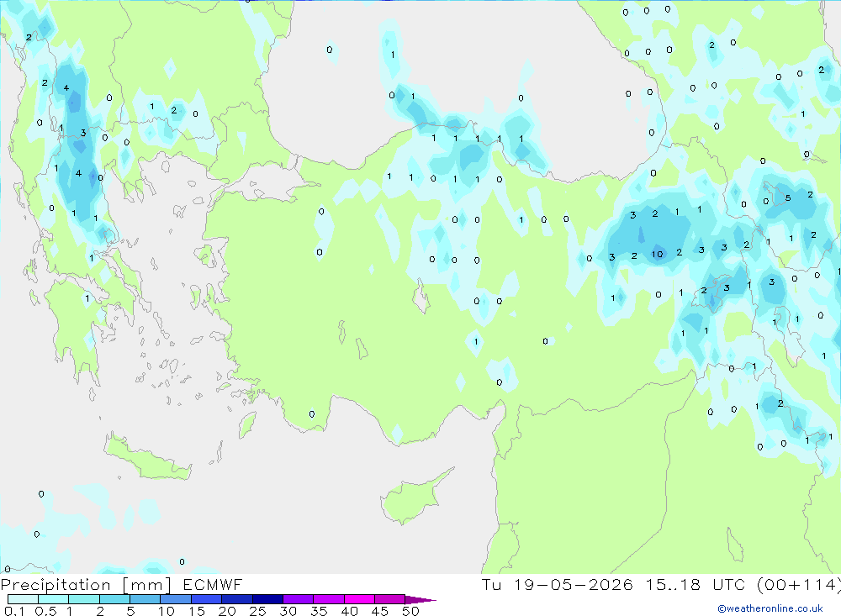Click the 0.1–0.5 mm lightest cyan legend swatch

click(23, 599)
